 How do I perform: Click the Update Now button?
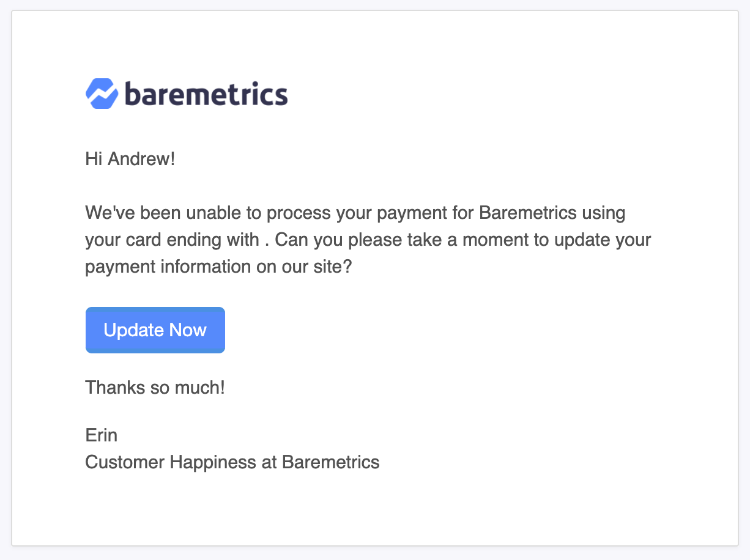pyautogui.click(x=155, y=330)
